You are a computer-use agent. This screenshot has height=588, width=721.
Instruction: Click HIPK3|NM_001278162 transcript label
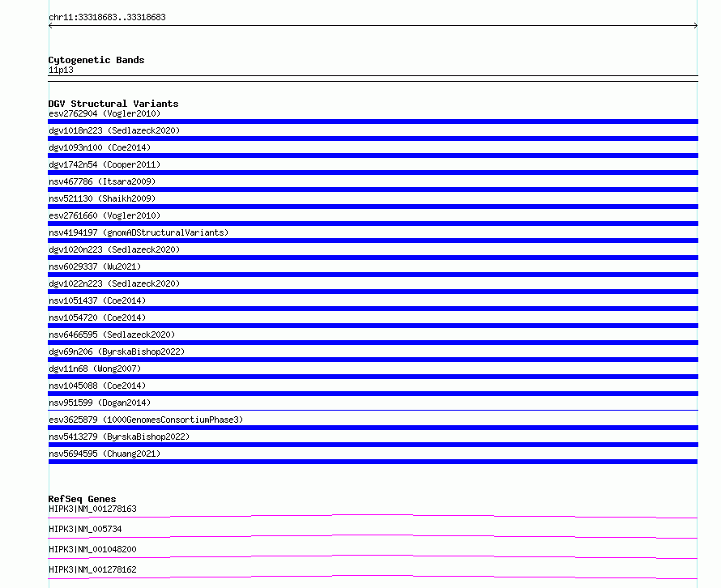click(x=92, y=569)
